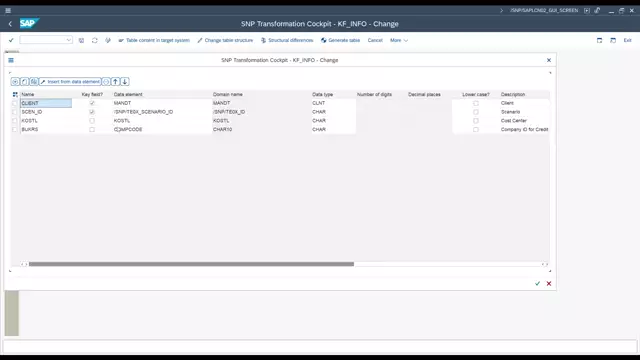Accept the dialog with the bottom green checkmark
Viewport: 640px width, 360px height.
[x=538, y=284]
